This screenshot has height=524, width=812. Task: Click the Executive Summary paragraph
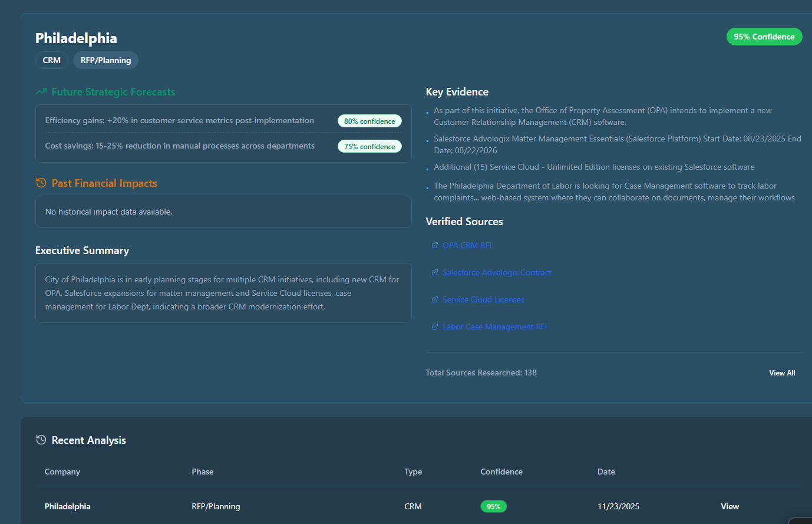pyautogui.click(x=222, y=293)
